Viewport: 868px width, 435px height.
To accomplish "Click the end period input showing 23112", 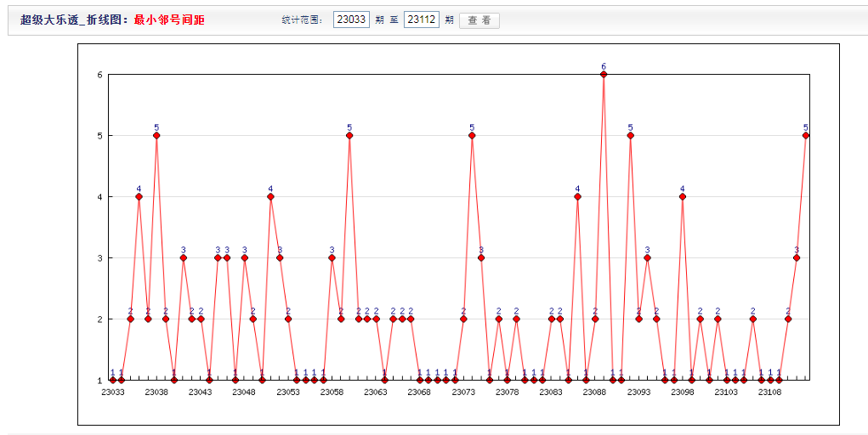I will coord(421,20).
